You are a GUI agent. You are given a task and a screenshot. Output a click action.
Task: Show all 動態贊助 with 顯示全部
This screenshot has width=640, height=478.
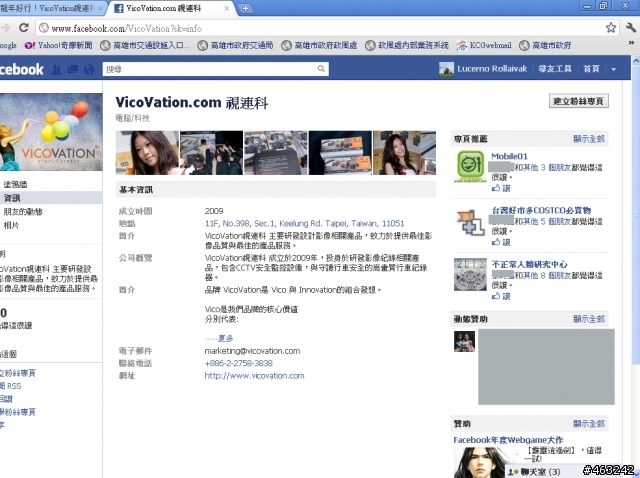click(x=589, y=319)
